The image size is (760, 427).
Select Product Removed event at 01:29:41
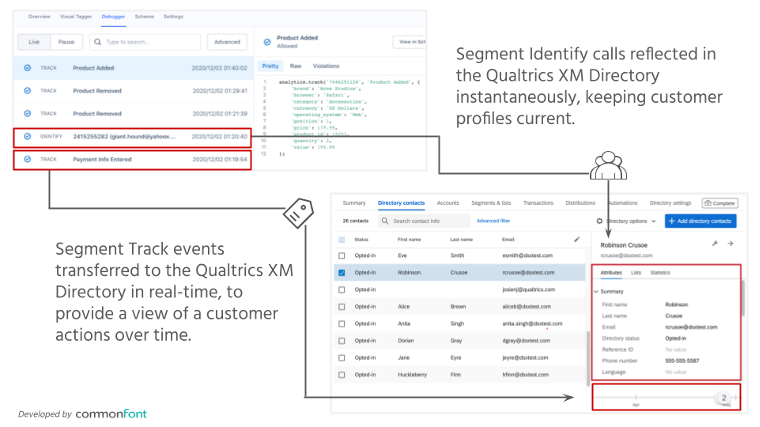[x=134, y=91]
